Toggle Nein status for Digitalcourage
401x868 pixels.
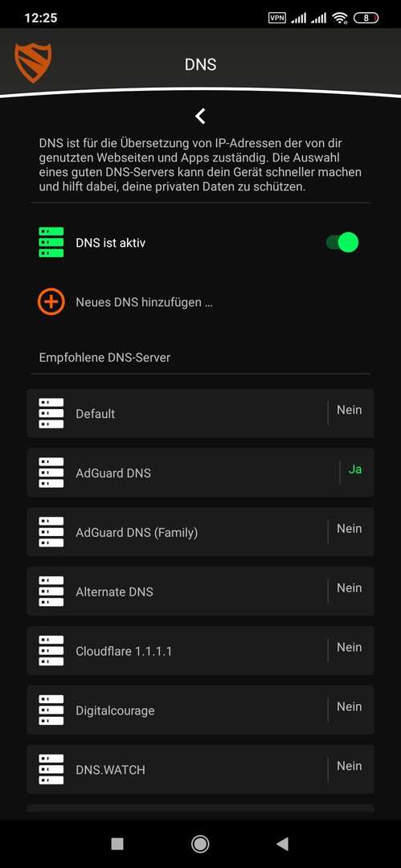click(350, 706)
